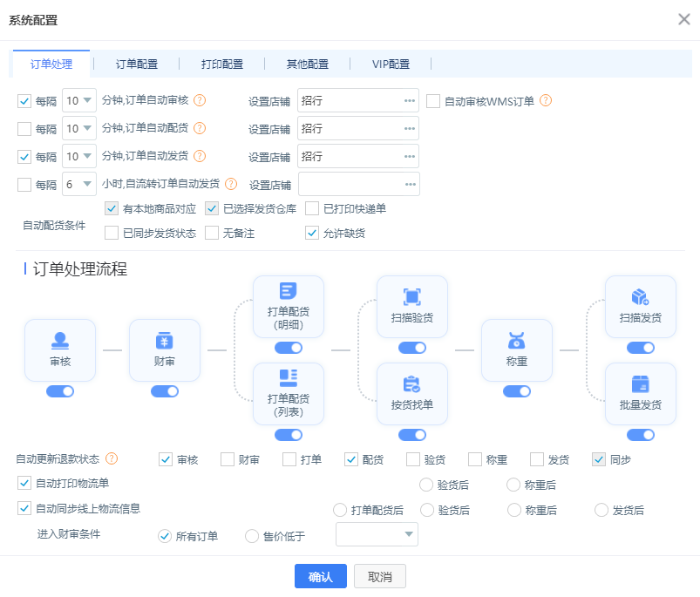Click the 称重 scale icon
The width and height of the screenshot is (700, 597).
(517, 341)
